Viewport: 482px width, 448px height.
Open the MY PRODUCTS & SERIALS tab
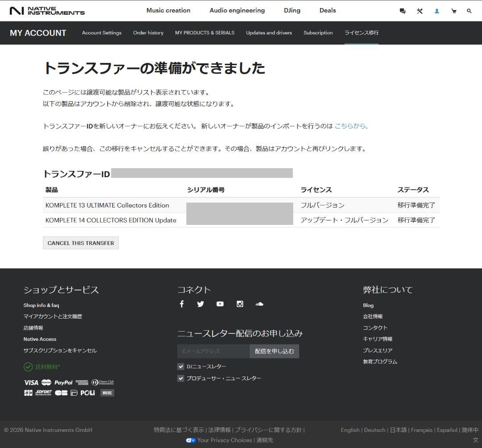tap(204, 33)
